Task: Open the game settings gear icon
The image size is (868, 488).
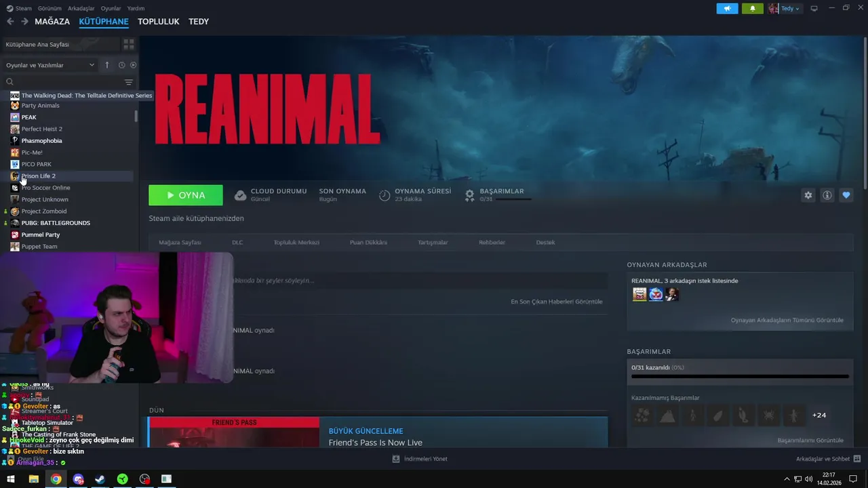Action: pos(808,195)
